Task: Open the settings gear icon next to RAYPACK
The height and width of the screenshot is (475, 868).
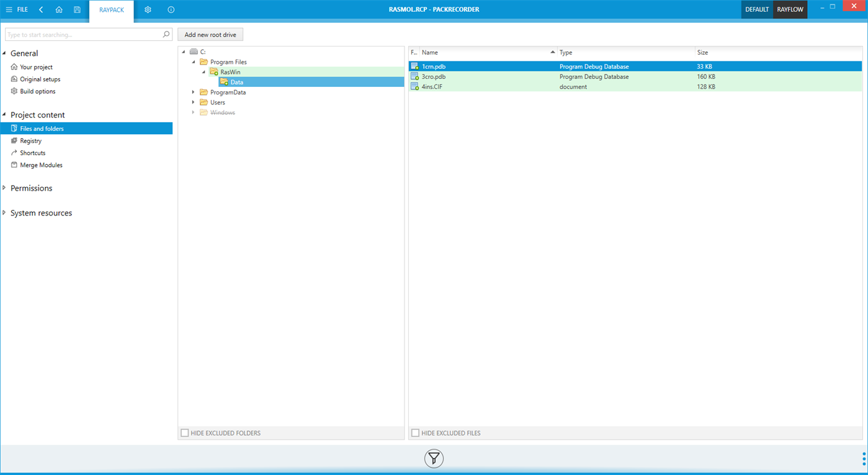Action: pyautogui.click(x=148, y=9)
